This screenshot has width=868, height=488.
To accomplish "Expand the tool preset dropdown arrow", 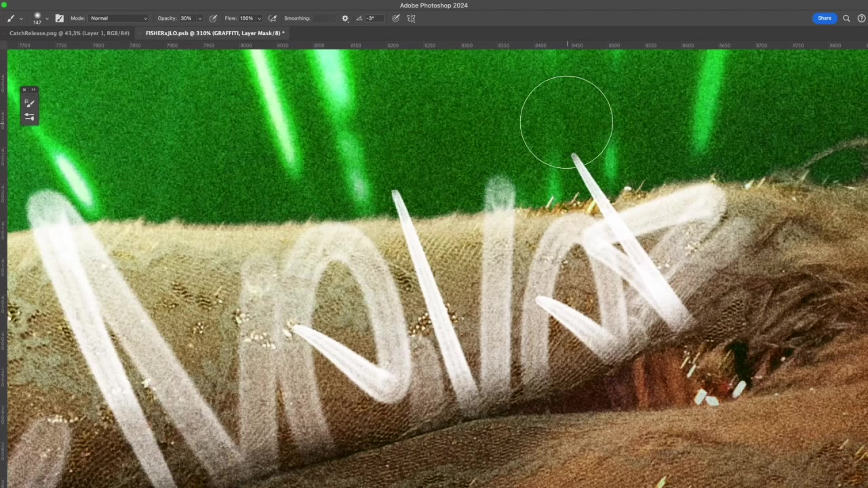I will 21,19.
